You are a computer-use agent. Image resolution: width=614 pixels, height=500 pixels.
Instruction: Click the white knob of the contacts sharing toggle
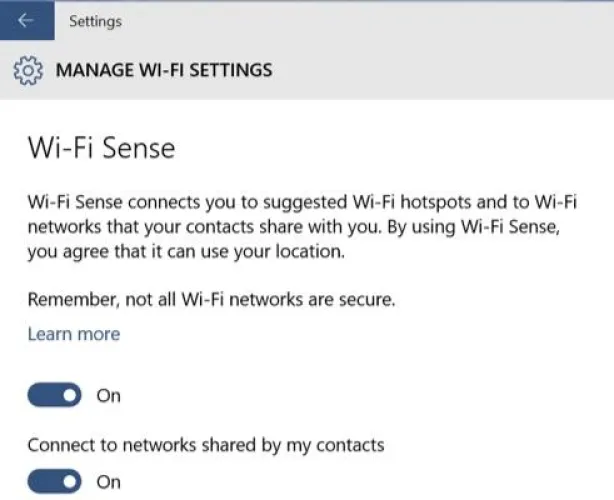coord(70,482)
